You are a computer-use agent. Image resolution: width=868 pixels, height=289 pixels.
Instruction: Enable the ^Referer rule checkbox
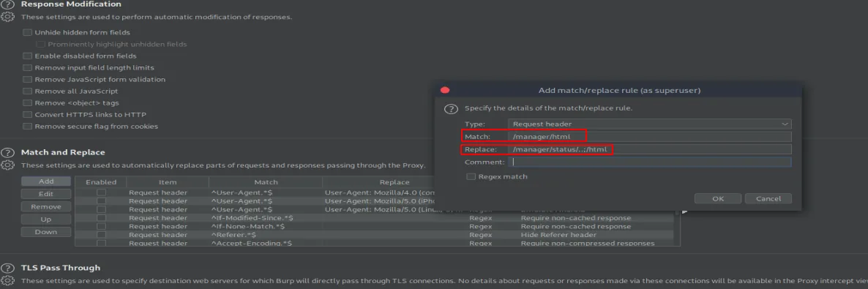point(101,235)
